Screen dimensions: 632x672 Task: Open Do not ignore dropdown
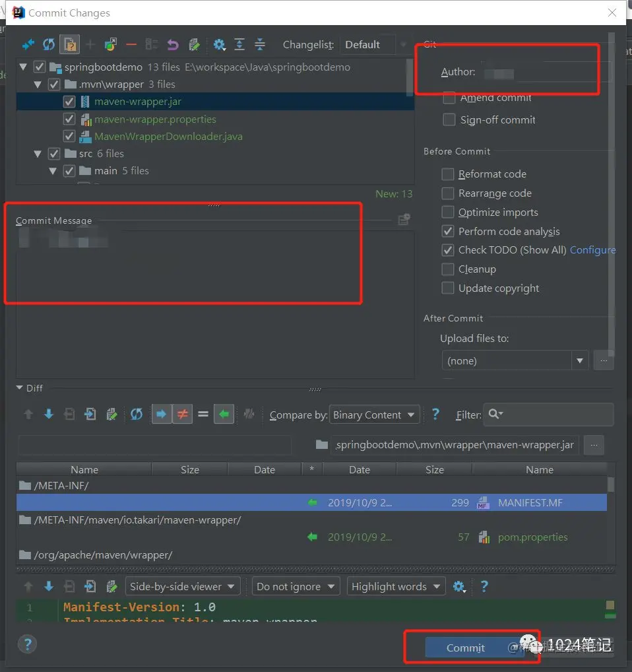296,586
